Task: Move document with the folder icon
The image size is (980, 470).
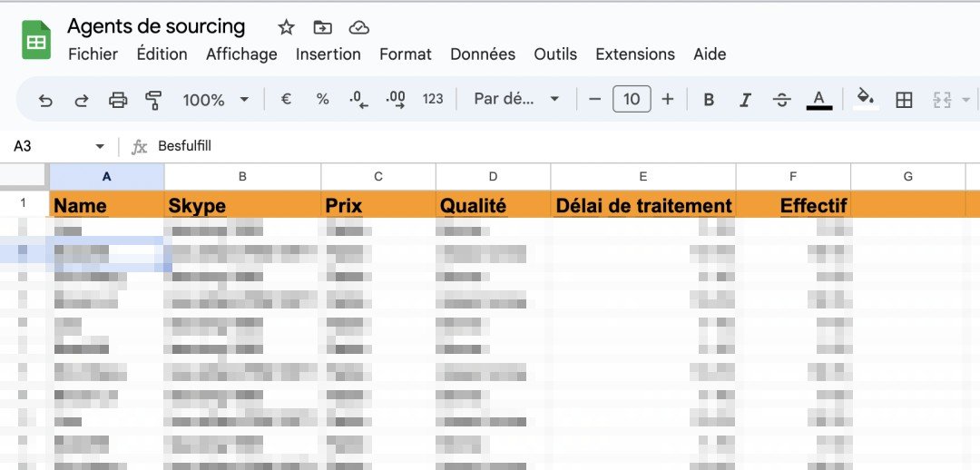Action: click(322, 27)
